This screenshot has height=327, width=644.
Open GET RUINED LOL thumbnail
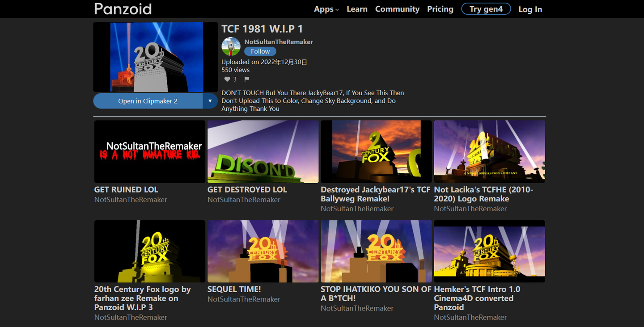tap(150, 151)
